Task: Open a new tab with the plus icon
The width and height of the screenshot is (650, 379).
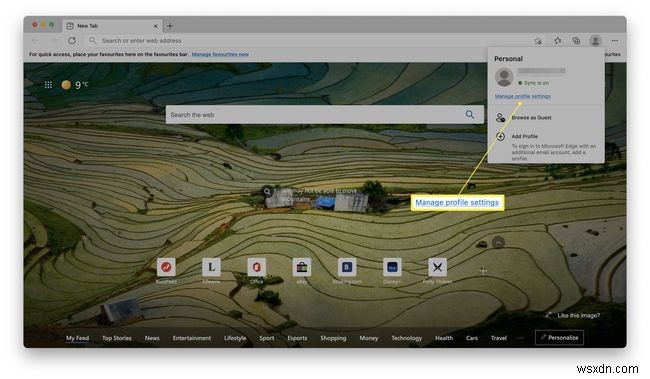Action: (170, 26)
